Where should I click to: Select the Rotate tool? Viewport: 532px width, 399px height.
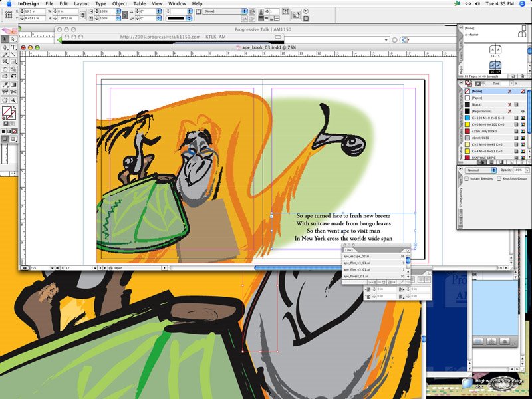pyautogui.click(x=5, y=69)
